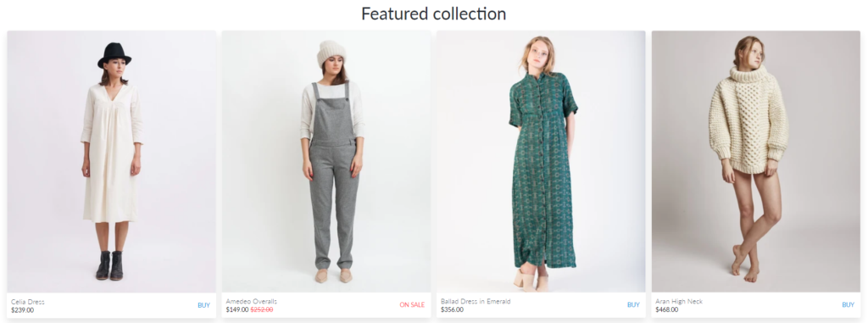868x323 pixels.
Task: Click BUY on the Celia Dress card
Action: pyautogui.click(x=203, y=304)
